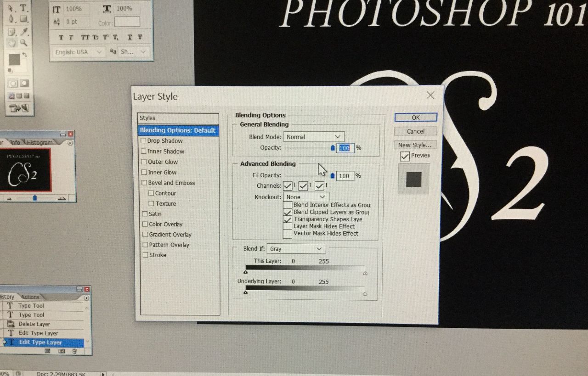Open the status bar info arrow menu
588x376 pixels.
102,373
